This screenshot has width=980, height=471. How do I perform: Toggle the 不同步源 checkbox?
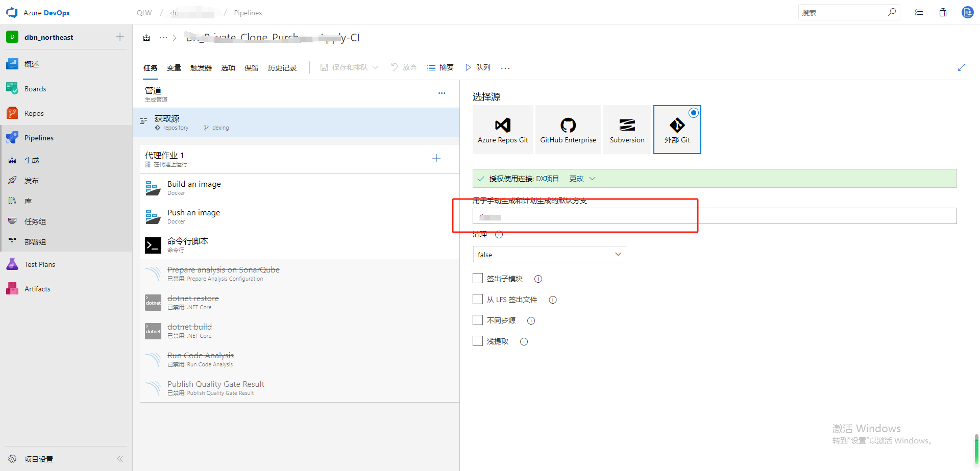point(478,320)
